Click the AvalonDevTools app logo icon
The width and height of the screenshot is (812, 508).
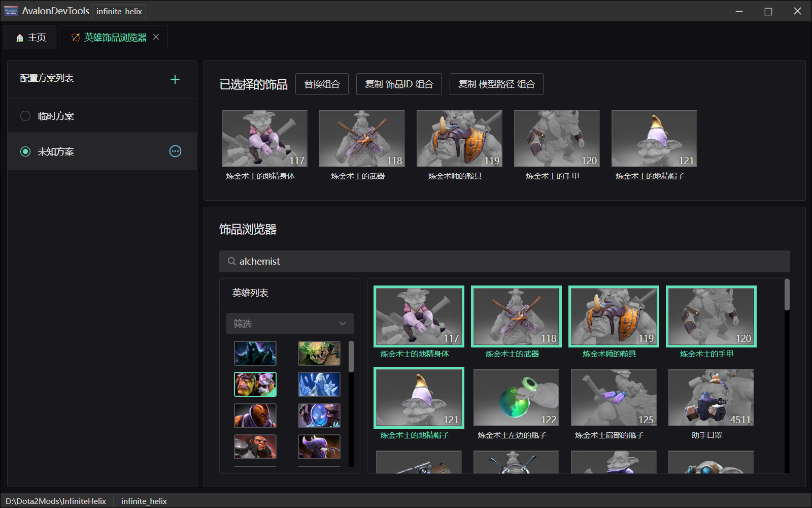coord(11,11)
